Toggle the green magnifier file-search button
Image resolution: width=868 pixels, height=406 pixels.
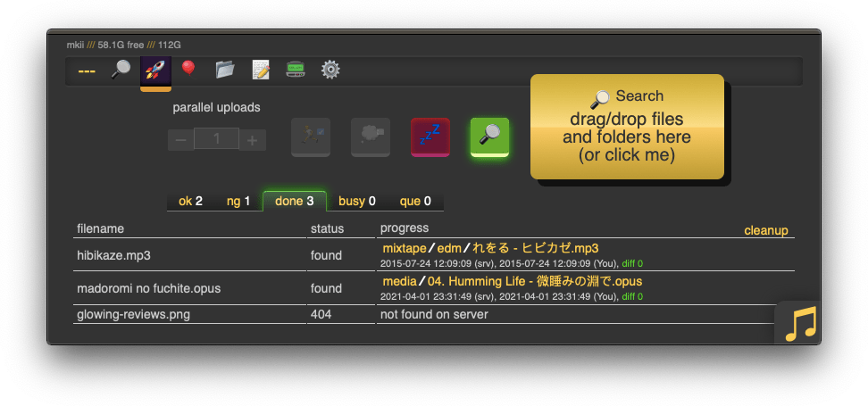[x=490, y=137]
